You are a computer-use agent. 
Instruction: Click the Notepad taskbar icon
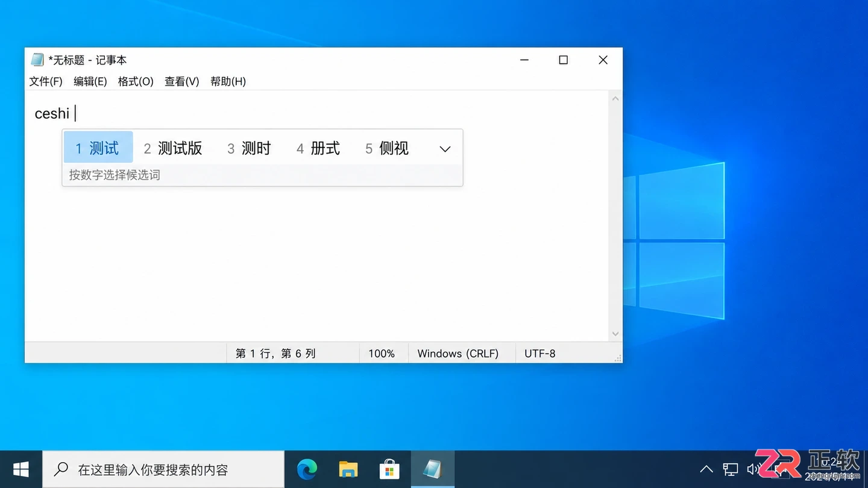(x=432, y=469)
